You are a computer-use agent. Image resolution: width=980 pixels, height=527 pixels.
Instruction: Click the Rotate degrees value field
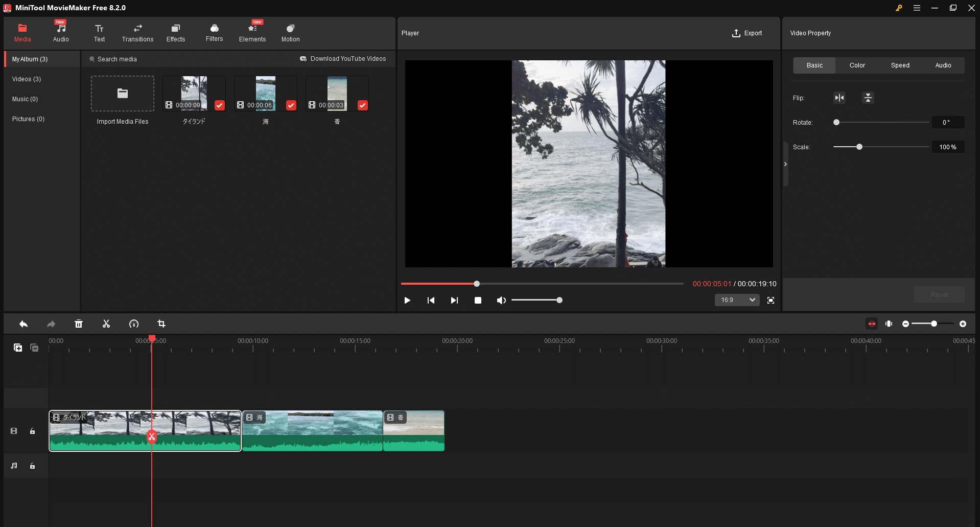948,123
